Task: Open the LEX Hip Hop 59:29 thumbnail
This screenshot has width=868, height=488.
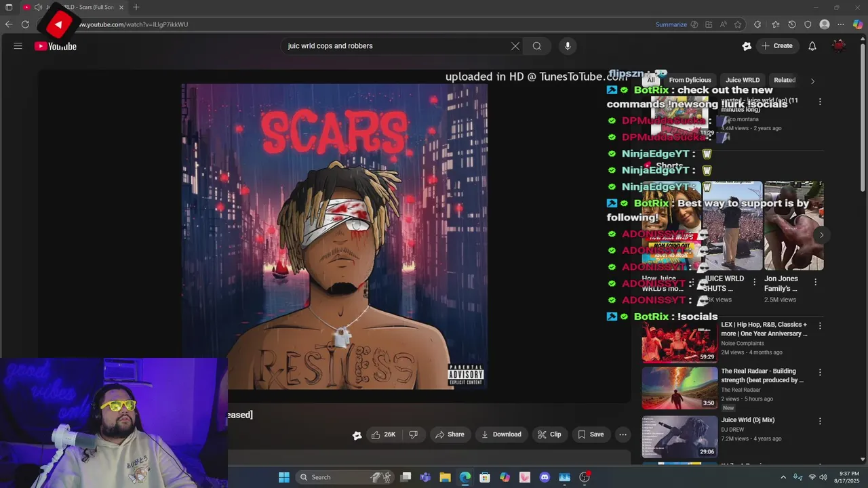Action: pos(679,342)
